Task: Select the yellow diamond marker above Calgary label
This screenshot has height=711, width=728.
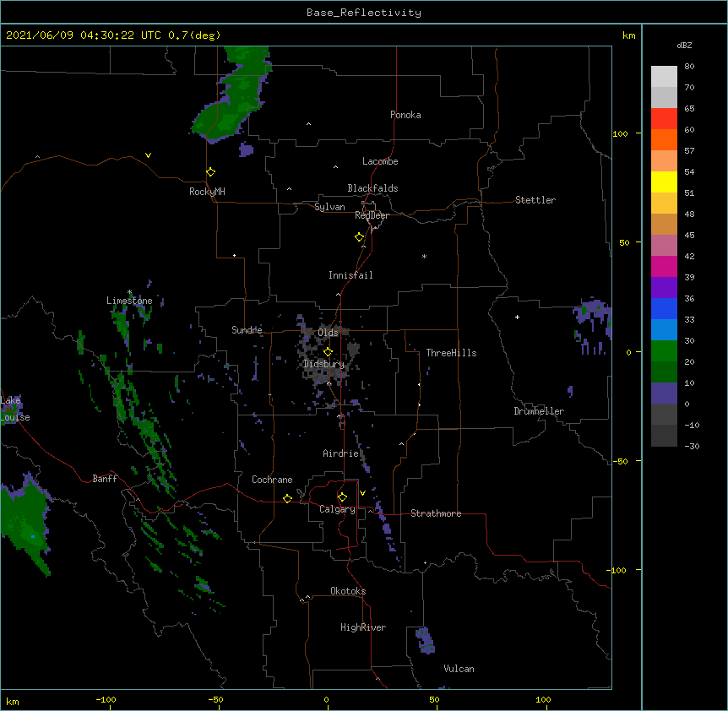Action: point(342,497)
